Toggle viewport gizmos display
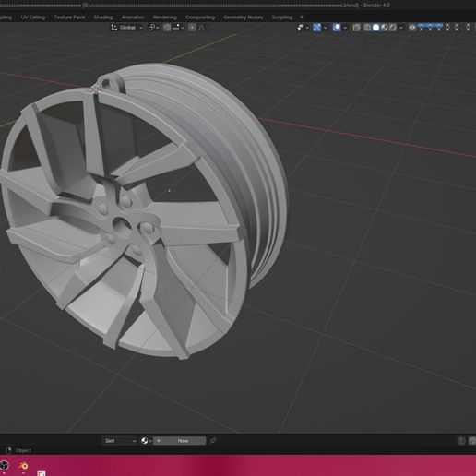The width and height of the screenshot is (476, 476). point(316,28)
